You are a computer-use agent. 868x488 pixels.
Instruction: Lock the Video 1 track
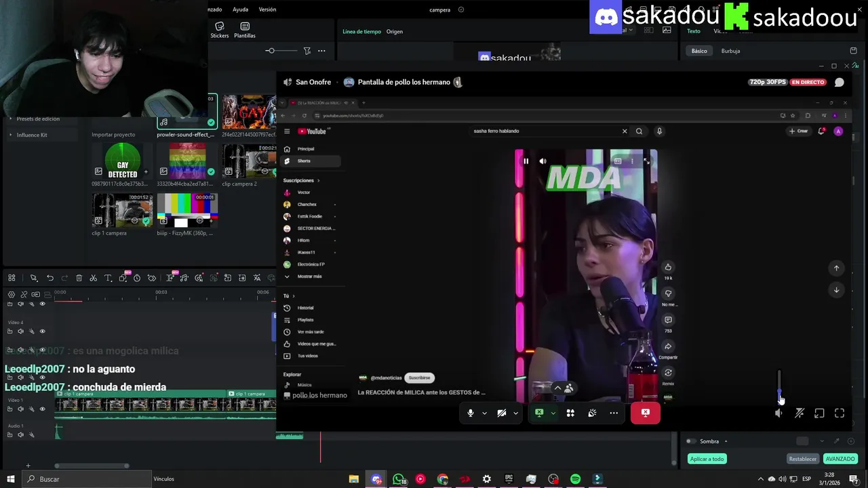click(x=9, y=409)
